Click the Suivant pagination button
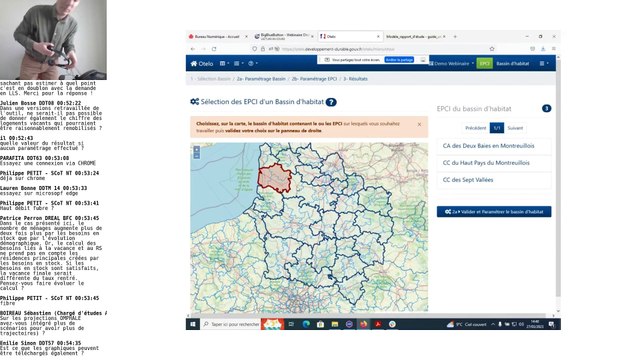640x360 pixels. coord(515,128)
